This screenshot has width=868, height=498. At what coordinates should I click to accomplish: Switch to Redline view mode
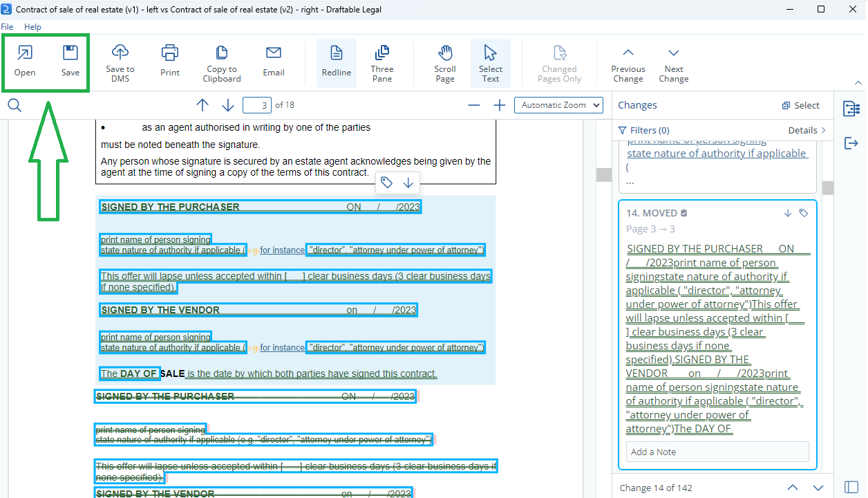pos(337,62)
